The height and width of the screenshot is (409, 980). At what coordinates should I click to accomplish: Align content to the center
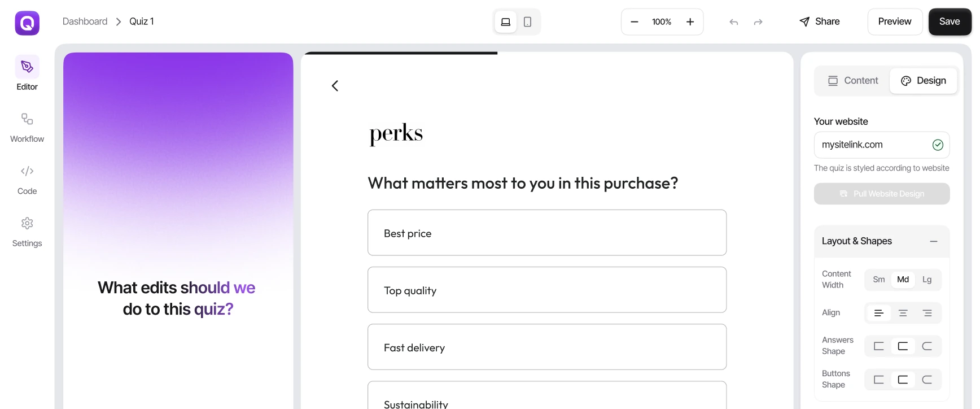(x=903, y=313)
